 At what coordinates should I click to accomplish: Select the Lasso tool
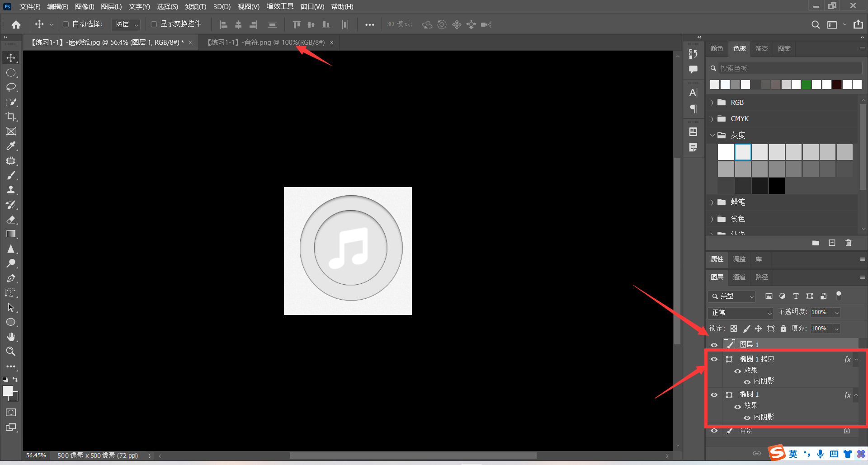click(x=11, y=87)
